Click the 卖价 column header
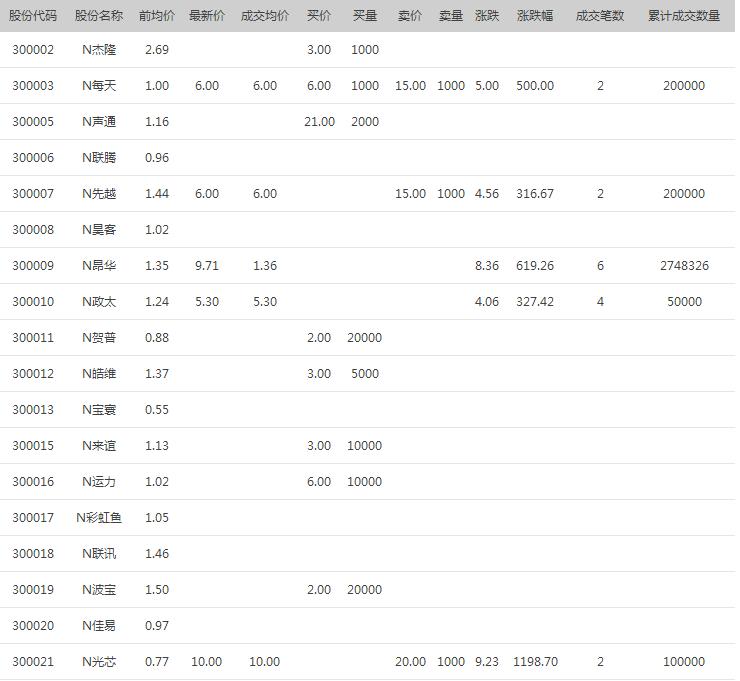The height and width of the screenshot is (681, 740). (410, 16)
